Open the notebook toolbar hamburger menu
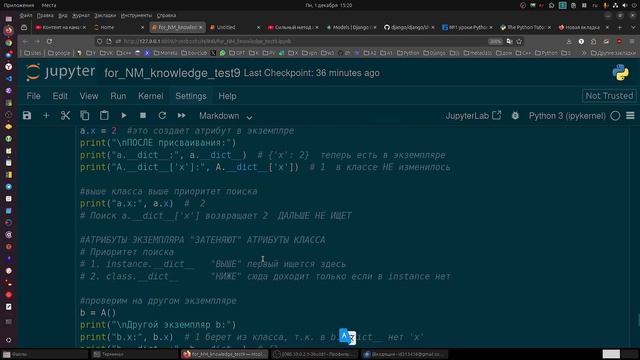 pos(630,116)
